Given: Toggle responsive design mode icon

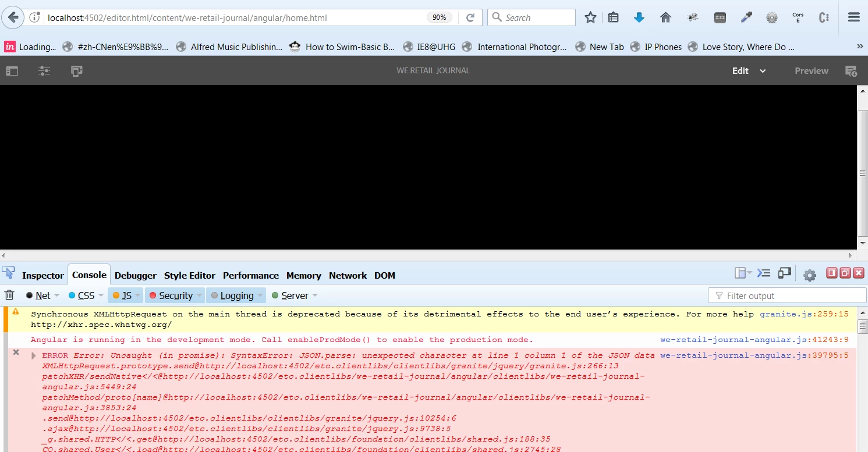Looking at the screenshot, I should tap(785, 273).
